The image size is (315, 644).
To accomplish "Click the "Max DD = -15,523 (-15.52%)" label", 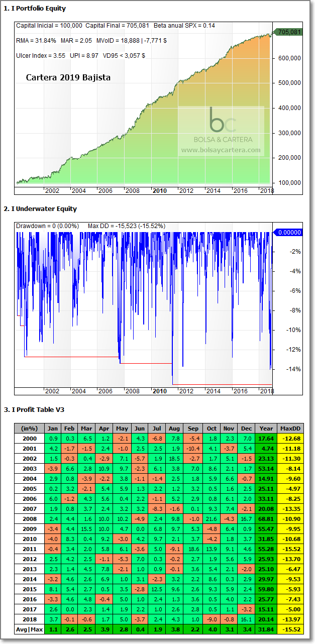I will tap(127, 226).
